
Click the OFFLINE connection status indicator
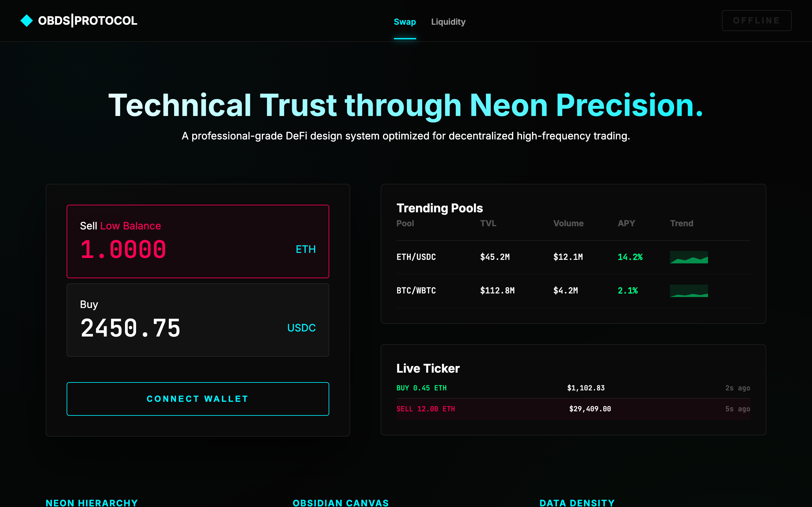point(756,21)
